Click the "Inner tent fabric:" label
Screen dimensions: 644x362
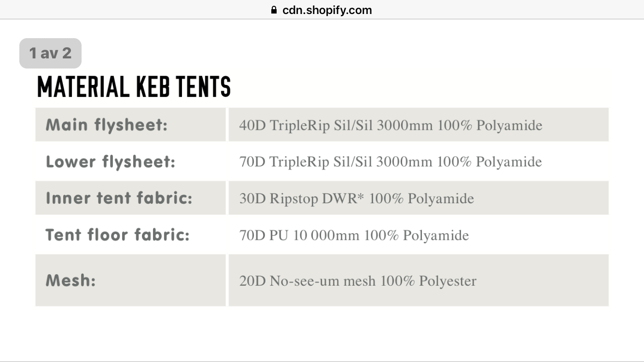[119, 198]
